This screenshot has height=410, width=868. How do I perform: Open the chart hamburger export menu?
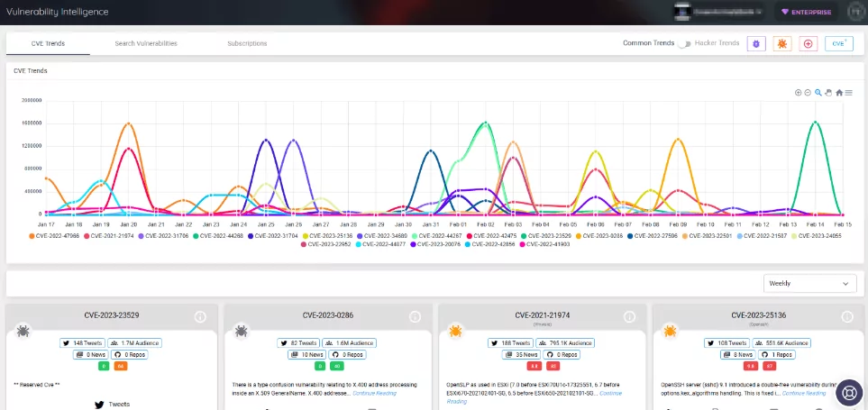(x=849, y=93)
